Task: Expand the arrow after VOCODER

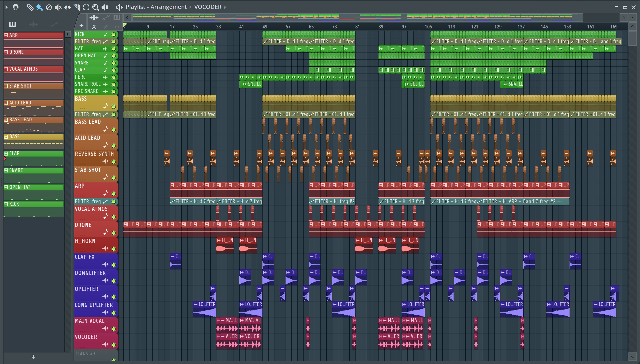Action: [225, 7]
